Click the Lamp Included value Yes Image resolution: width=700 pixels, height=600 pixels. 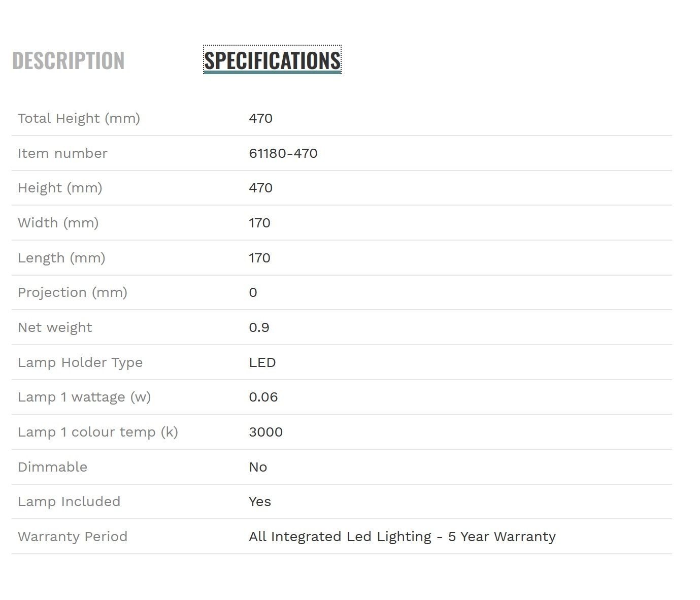[x=260, y=502]
